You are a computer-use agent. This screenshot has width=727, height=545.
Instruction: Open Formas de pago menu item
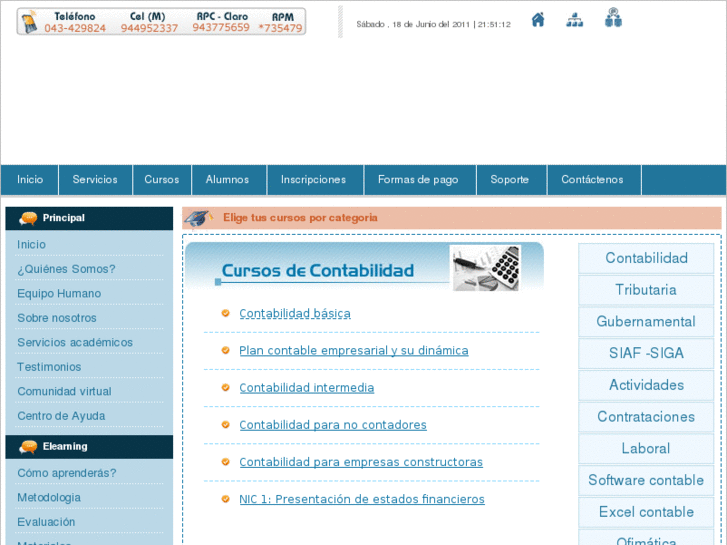(418, 180)
